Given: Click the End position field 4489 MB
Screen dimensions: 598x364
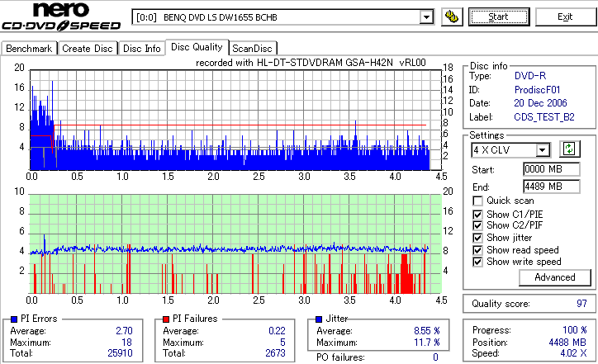Looking at the screenshot, I should coord(552,187).
